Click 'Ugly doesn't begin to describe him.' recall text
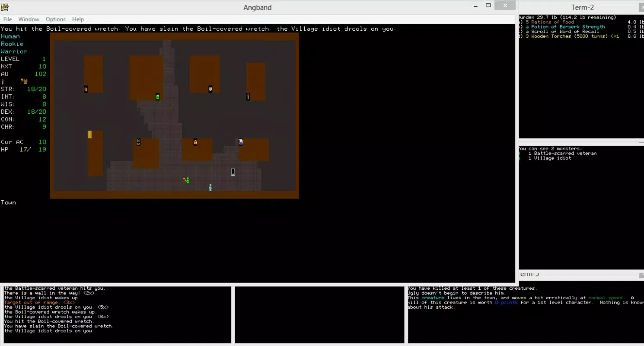 [456, 293]
